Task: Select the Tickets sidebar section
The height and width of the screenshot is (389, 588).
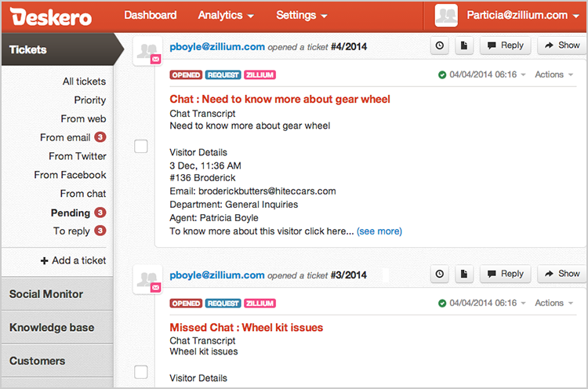Action: point(62,49)
